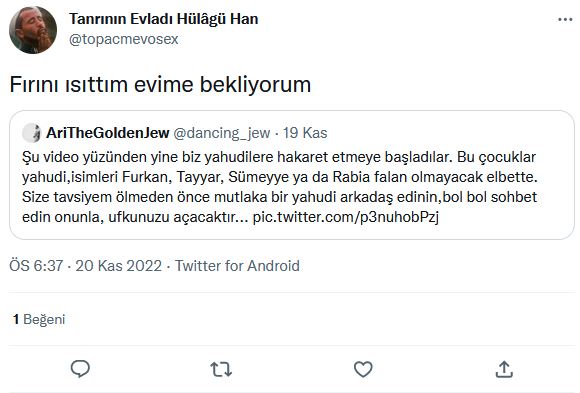Viewport: 580px width, 393px height.
Task: Click the tweet author's profile picture
Action: pyautogui.click(x=33, y=30)
